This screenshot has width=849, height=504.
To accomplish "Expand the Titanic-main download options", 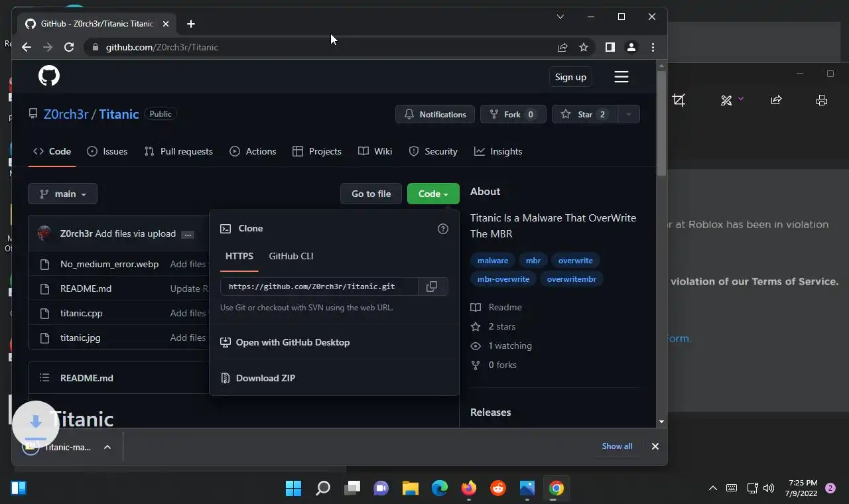I will pos(107,447).
